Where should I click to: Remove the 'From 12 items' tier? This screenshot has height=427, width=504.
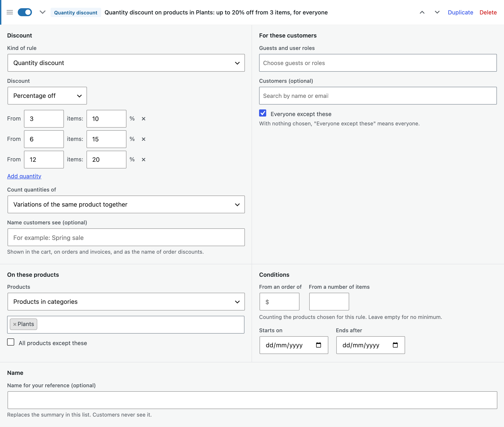[144, 160]
